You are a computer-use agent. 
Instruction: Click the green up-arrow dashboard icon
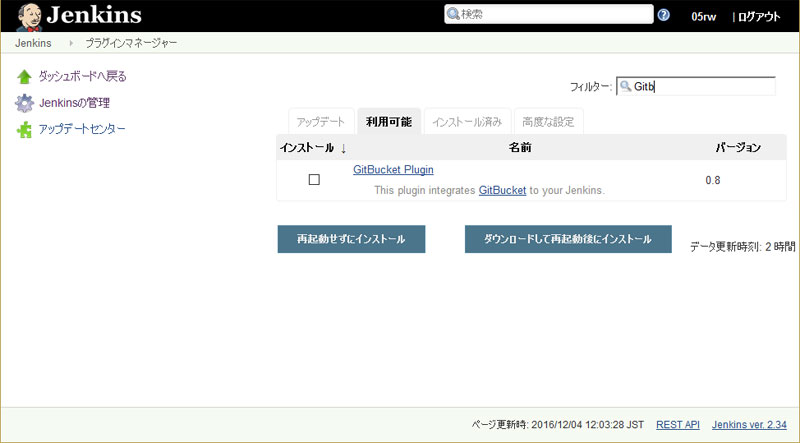coord(24,77)
